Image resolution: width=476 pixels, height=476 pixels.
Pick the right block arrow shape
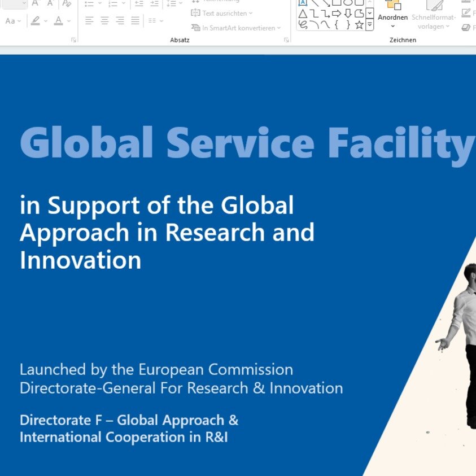click(337, 14)
